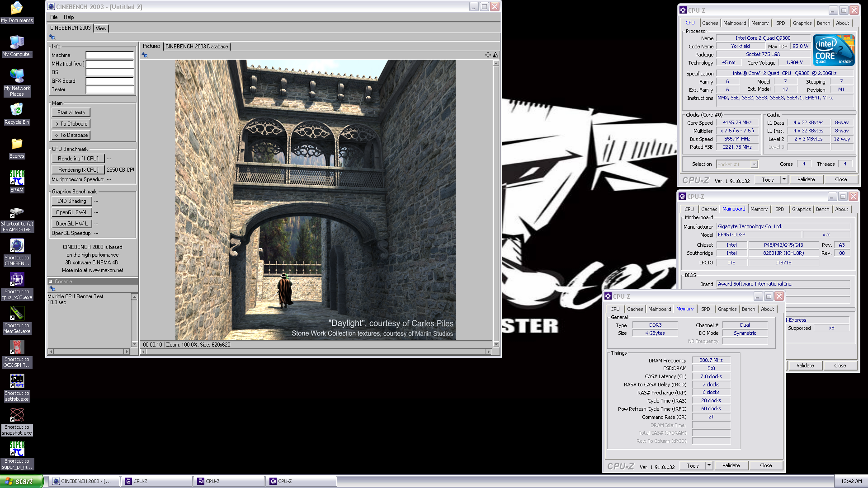The image size is (868, 488).
Task: Click the Tester input field
Action: tap(110, 89)
